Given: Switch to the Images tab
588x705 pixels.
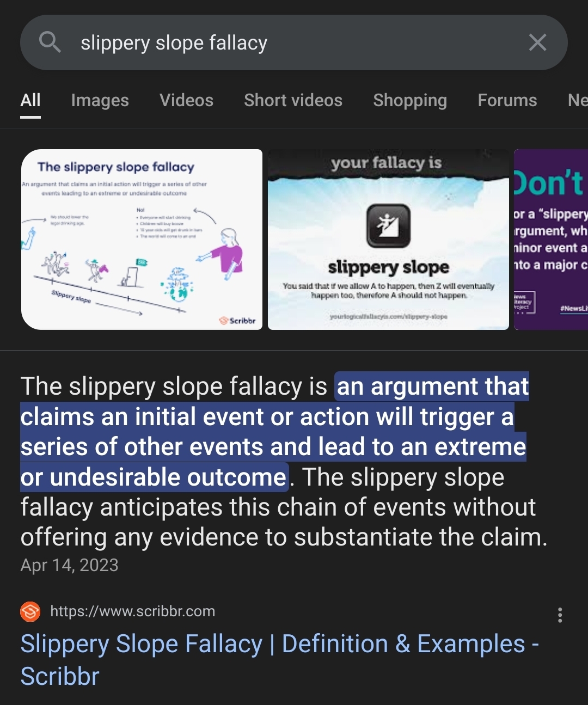Looking at the screenshot, I should pyautogui.click(x=100, y=100).
